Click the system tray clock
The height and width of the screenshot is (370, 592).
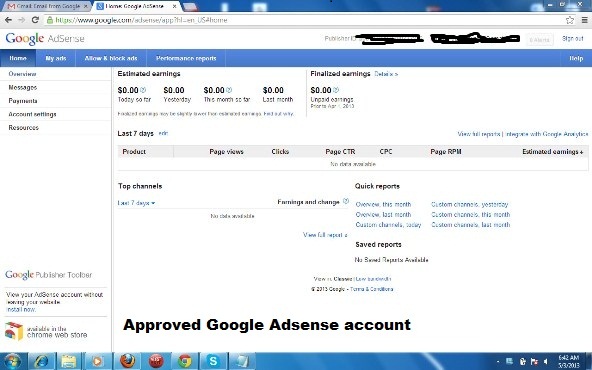tap(569, 361)
